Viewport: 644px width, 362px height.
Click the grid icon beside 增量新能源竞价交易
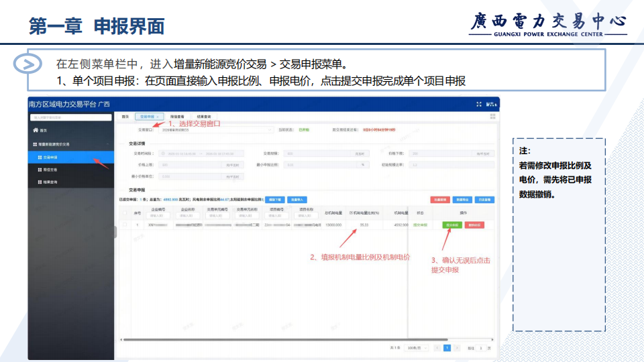35,145
